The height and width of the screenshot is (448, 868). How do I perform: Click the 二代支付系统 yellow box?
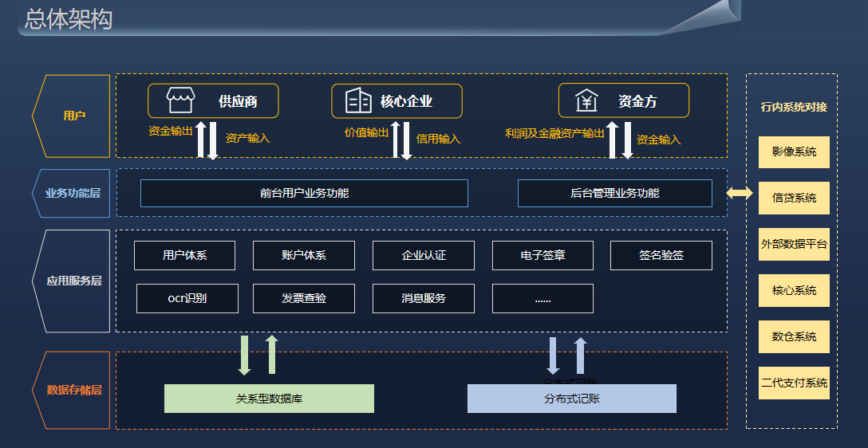[794, 383]
